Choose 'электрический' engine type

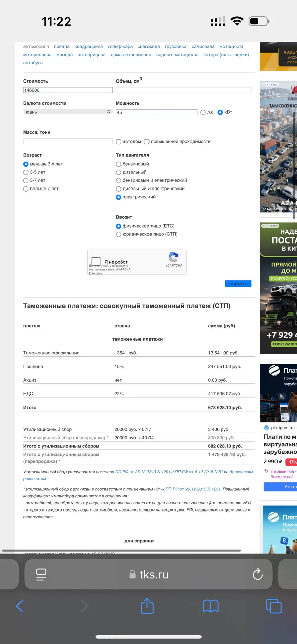pyautogui.click(x=118, y=197)
